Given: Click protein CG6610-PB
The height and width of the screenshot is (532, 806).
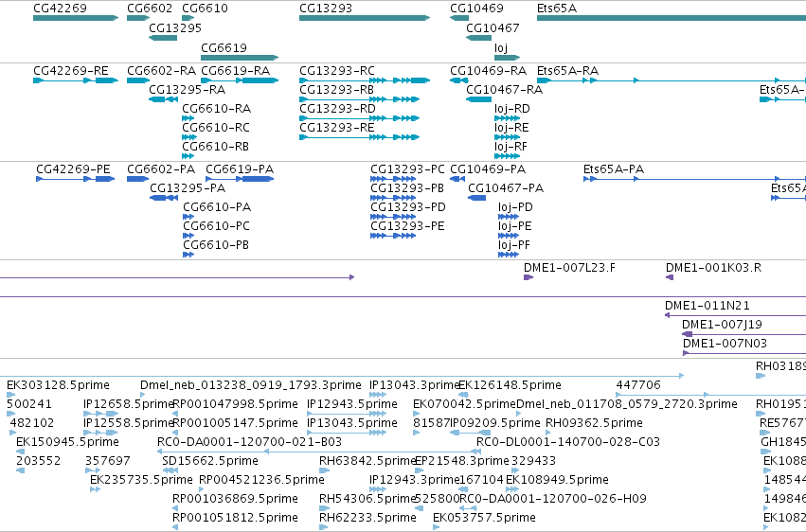Looking at the screenshot, I should [x=188, y=255].
